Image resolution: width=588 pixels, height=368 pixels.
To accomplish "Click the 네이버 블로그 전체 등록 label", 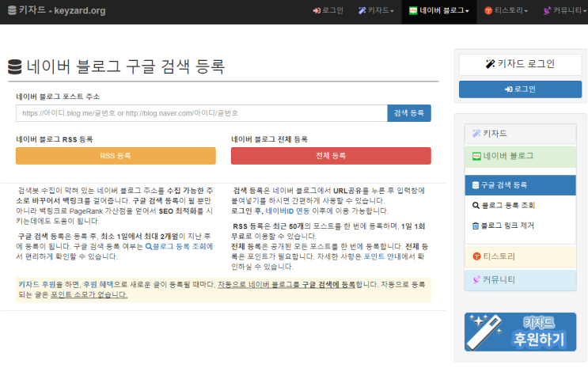I will [269, 139].
